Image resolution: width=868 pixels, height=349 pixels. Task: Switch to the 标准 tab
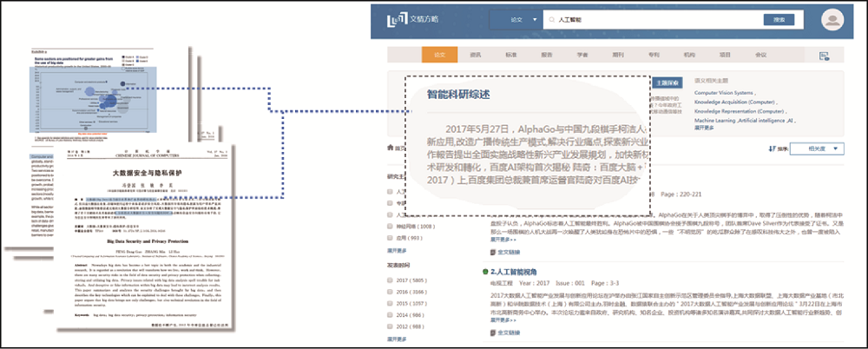(x=511, y=56)
